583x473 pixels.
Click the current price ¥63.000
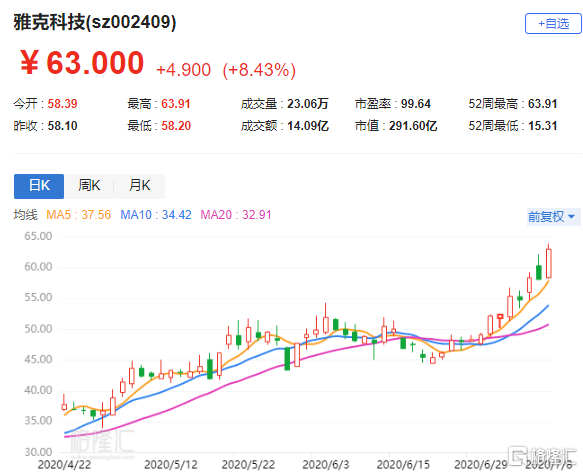pos(82,63)
